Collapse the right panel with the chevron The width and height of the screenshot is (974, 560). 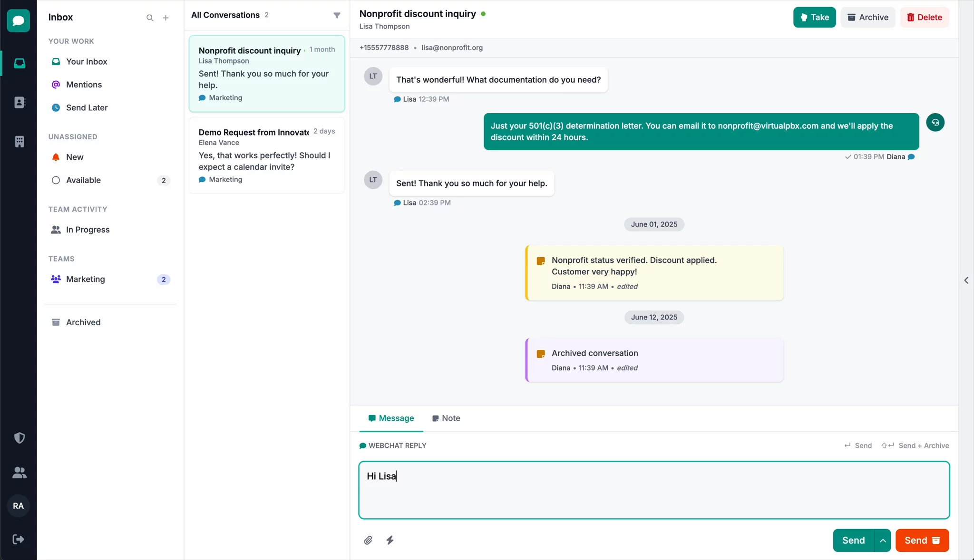click(965, 280)
